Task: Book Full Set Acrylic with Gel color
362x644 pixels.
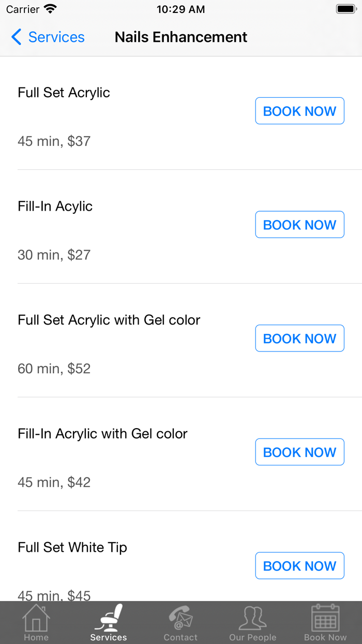Action: click(299, 339)
